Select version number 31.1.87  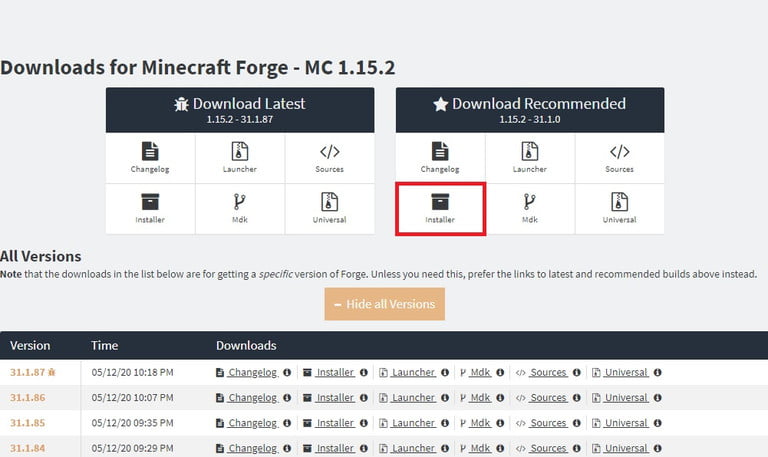click(x=27, y=373)
